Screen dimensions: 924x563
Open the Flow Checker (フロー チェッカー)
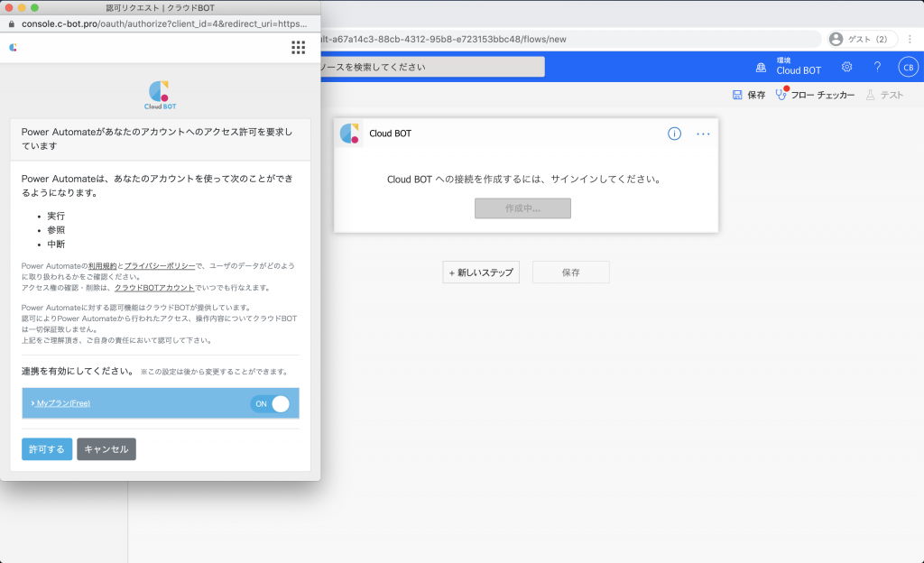point(815,94)
